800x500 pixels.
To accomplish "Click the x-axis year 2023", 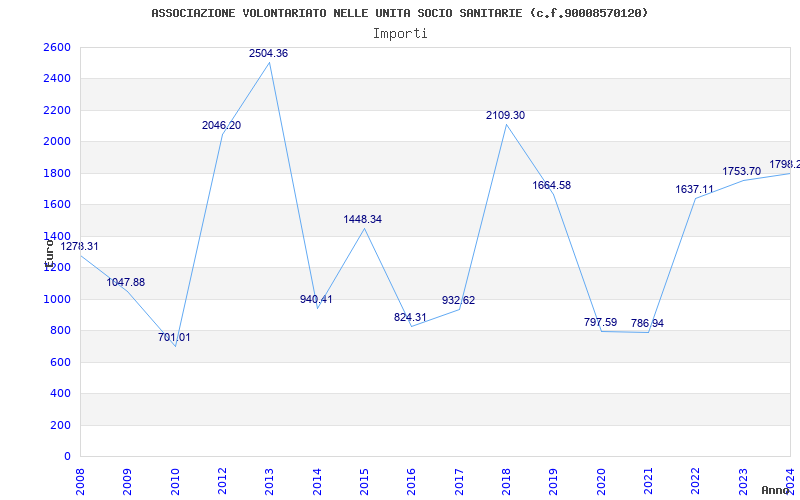I will tap(743, 482).
